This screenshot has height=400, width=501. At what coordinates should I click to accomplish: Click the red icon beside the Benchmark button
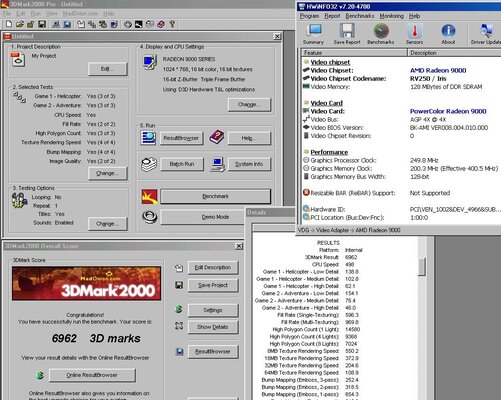[149, 197]
